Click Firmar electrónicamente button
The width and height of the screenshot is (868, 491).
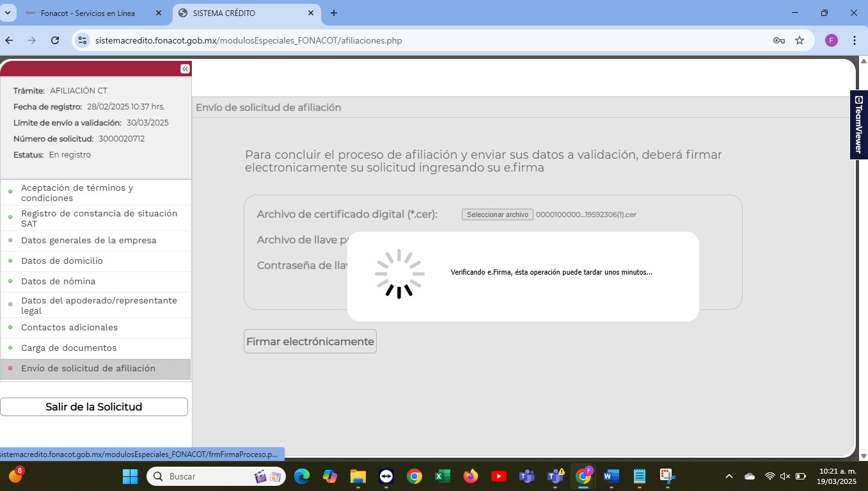pos(310,341)
